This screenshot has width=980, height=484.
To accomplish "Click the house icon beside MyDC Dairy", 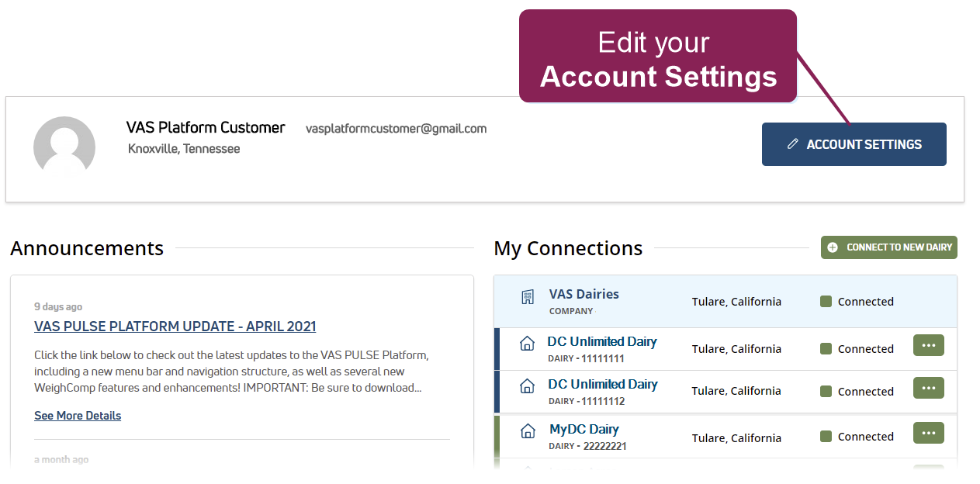I will pos(528,430).
